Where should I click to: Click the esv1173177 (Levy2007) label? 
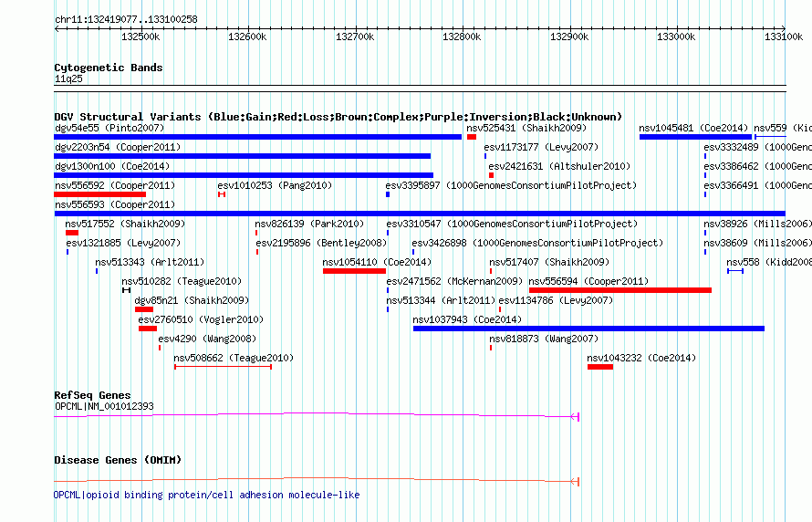(541, 147)
